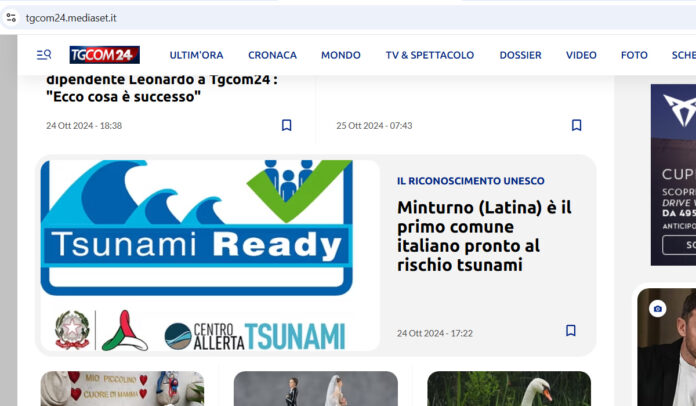Open the swan photo thumbnail
Viewport: 696px width, 406px height.
(508, 389)
